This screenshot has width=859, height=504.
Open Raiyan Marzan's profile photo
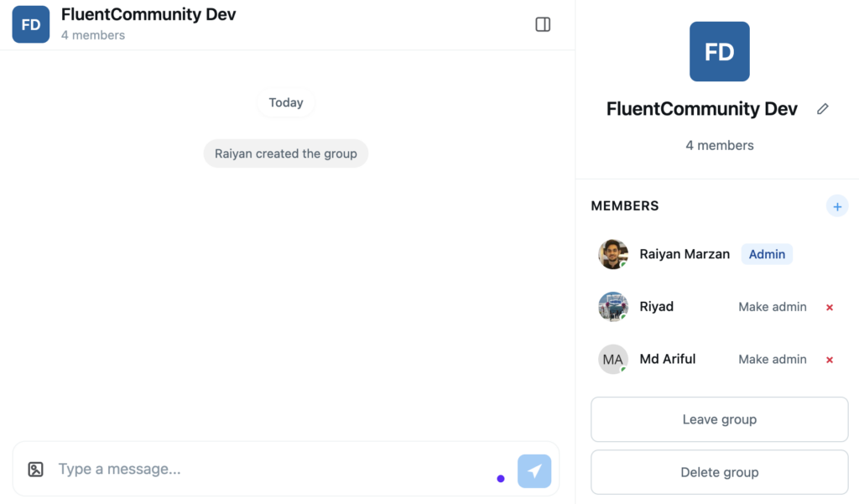click(x=612, y=254)
